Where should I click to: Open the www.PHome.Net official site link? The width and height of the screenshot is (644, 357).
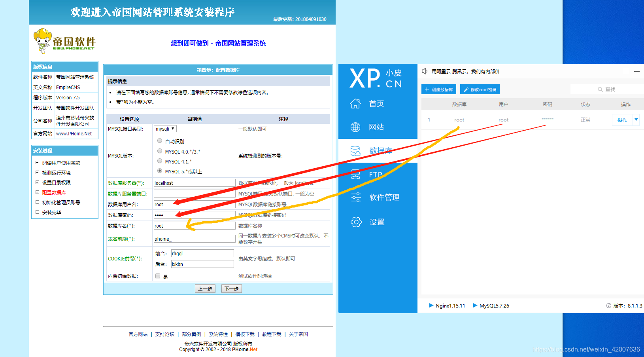[x=74, y=134]
